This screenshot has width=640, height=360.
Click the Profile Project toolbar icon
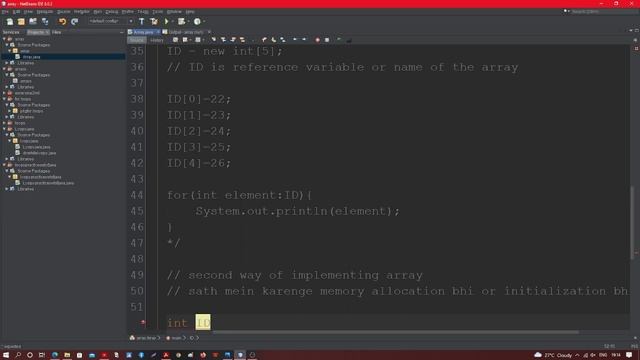pos(197,21)
